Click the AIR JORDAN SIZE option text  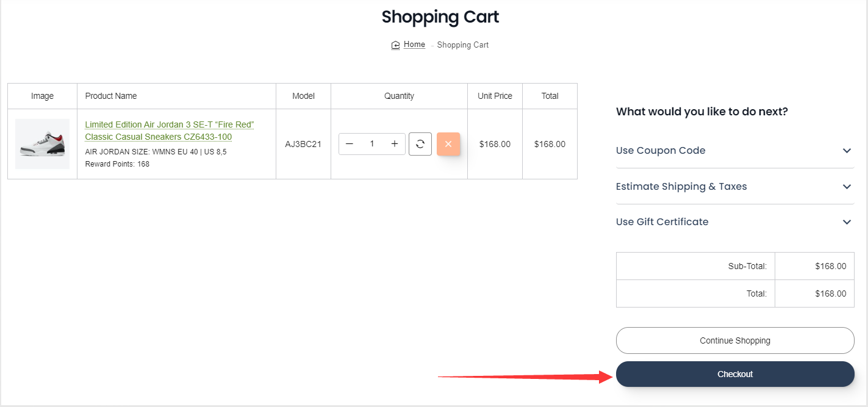156,152
